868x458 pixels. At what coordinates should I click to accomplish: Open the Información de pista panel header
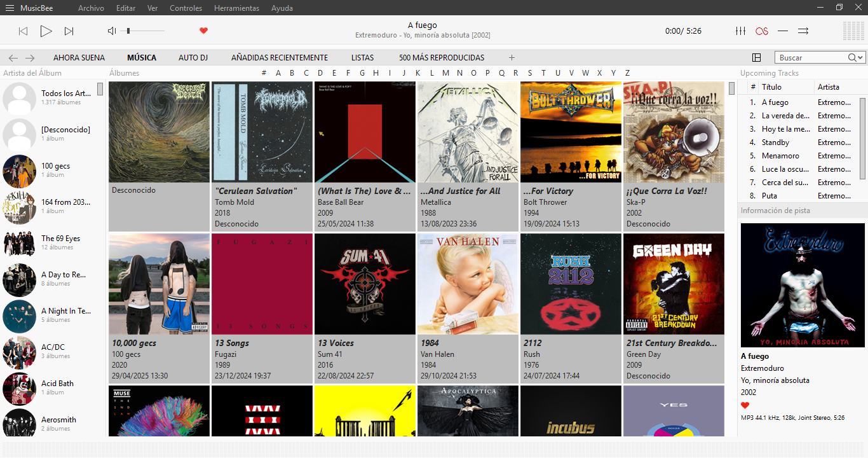click(775, 211)
